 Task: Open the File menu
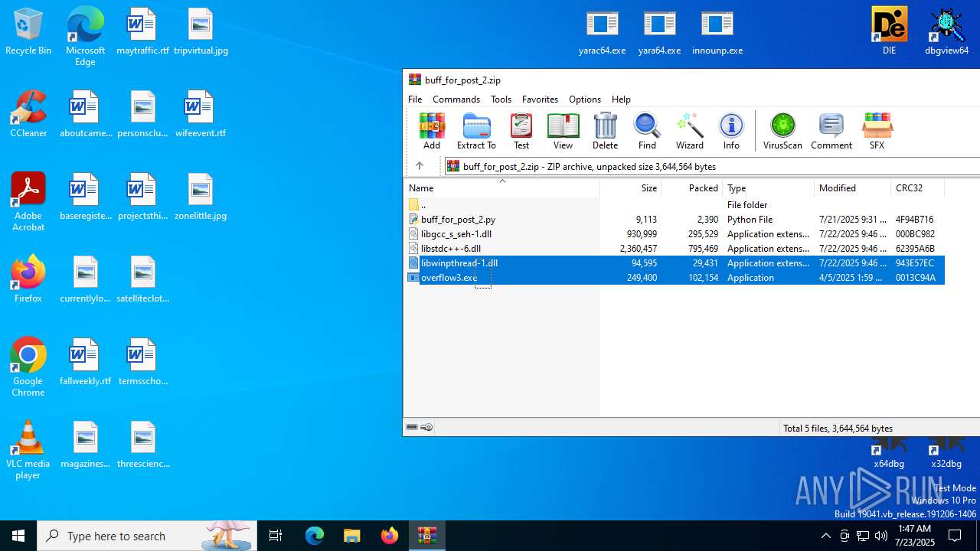tap(415, 99)
